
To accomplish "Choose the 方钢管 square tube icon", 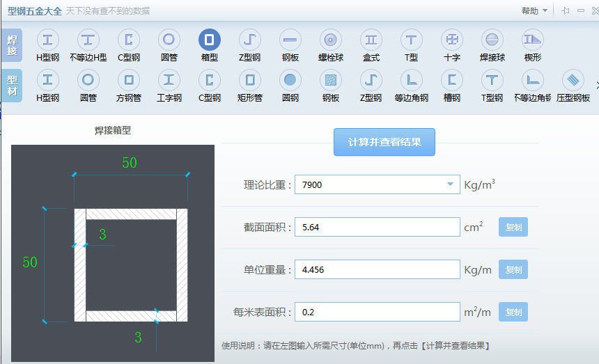I will point(129,81).
